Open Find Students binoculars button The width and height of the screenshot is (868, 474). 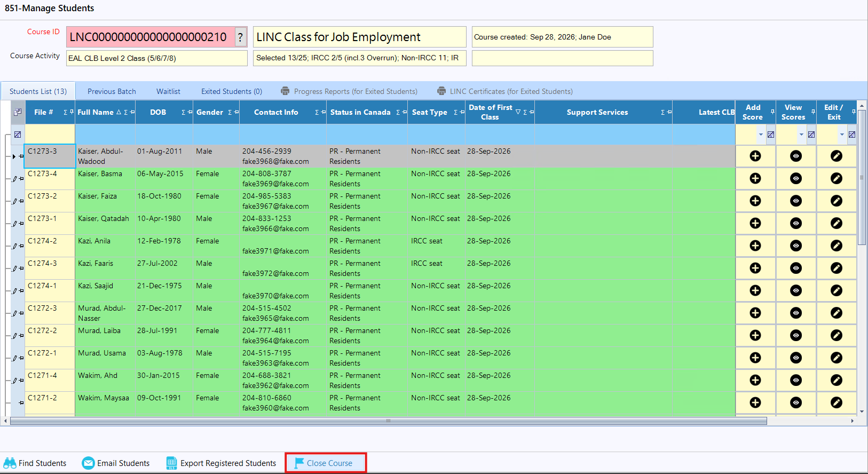pos(35,463)
